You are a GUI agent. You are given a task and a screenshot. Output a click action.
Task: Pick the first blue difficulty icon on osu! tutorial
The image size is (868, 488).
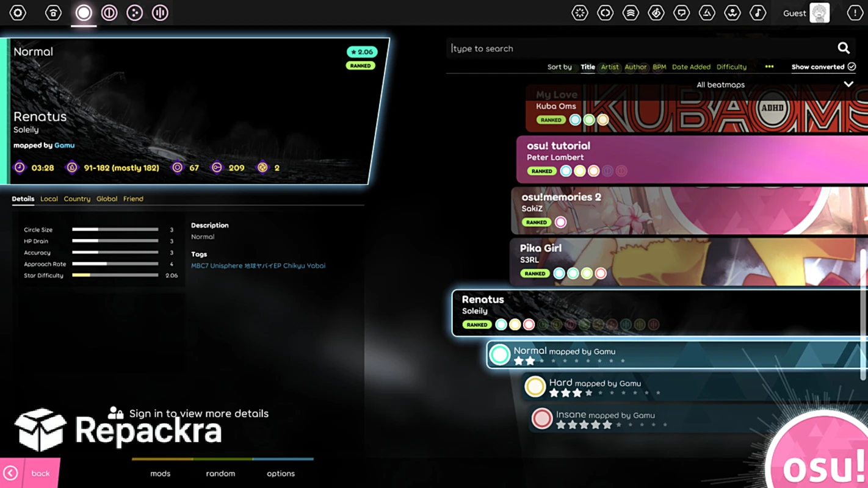566,171
